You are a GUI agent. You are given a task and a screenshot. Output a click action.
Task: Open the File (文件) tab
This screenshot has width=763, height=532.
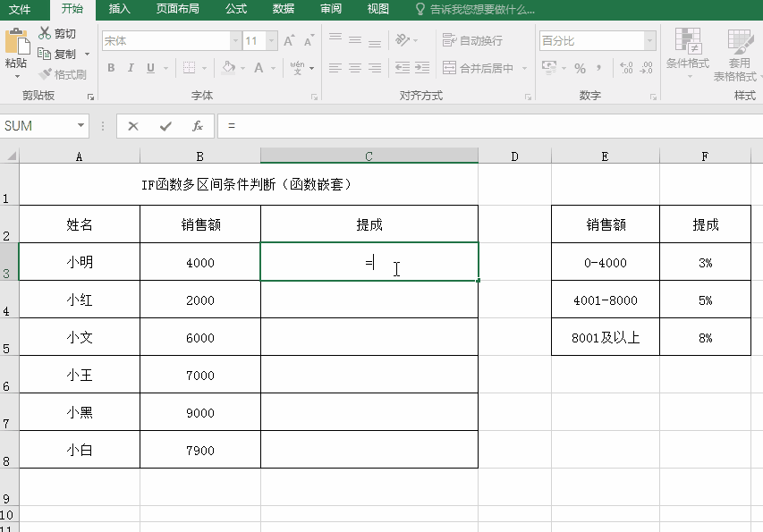tap(20, 9)
